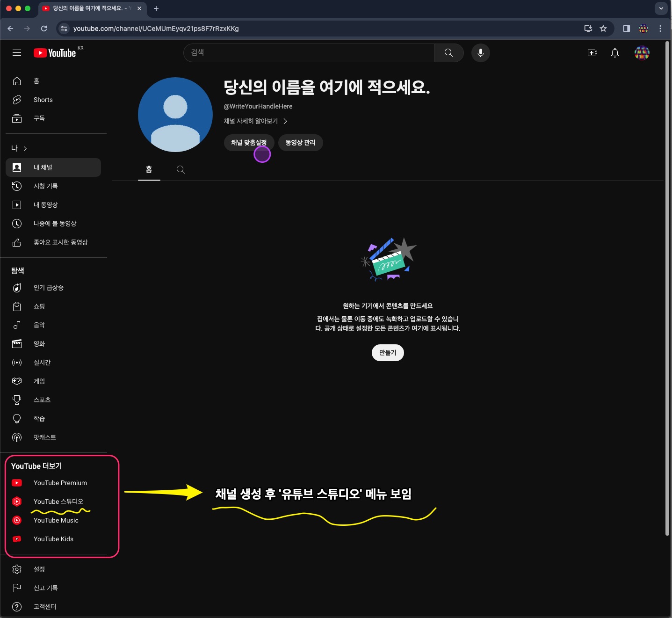Expand the 나 section
Viewport: 672px width, 618px height.
pyautogui.click(x=19, y=148)
